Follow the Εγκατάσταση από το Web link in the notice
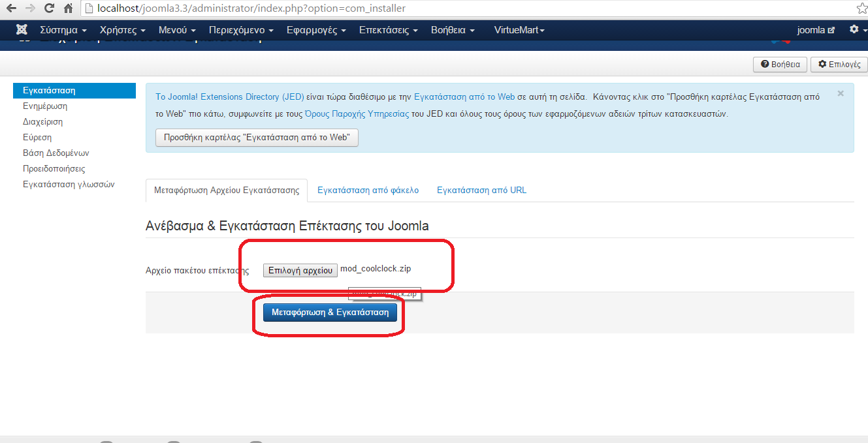The image size is (868, 443). 464,97
